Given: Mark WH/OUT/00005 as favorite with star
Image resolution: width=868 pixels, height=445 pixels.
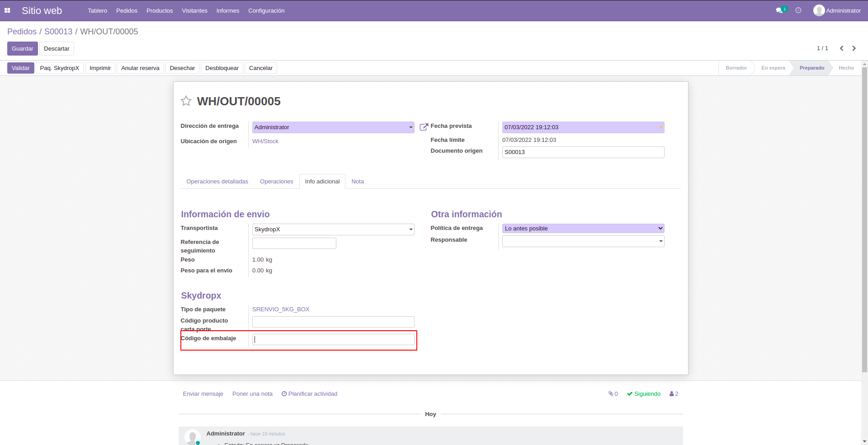Looking at the screenshot, I should pos(186,101).
